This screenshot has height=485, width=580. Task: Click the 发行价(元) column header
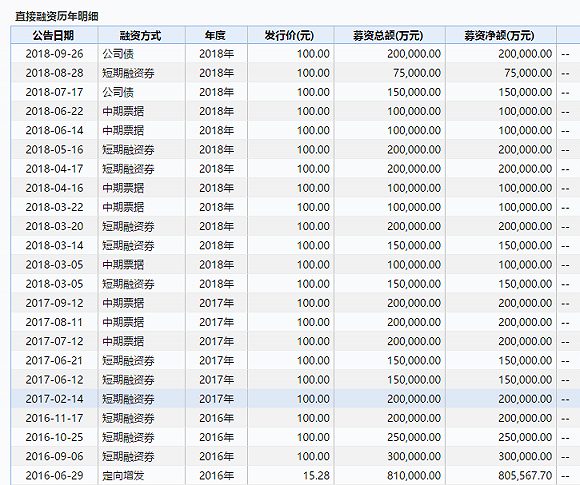[x=291, y=35]
